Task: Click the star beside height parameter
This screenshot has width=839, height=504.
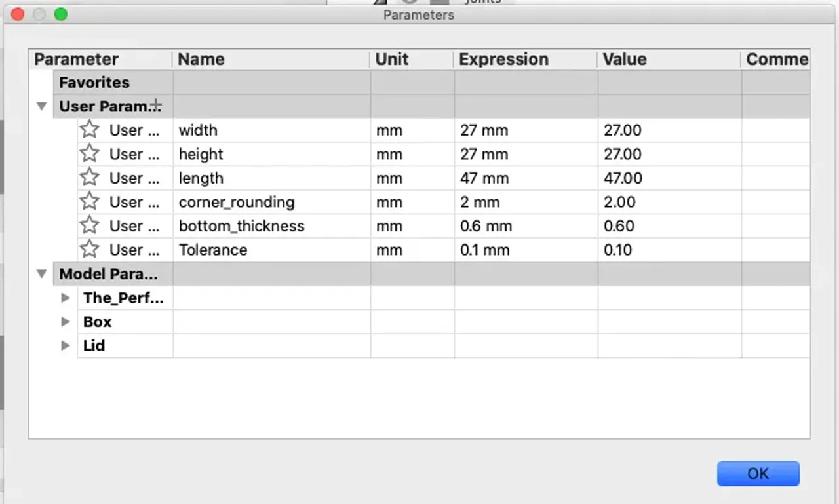Action: coord(89,154)
